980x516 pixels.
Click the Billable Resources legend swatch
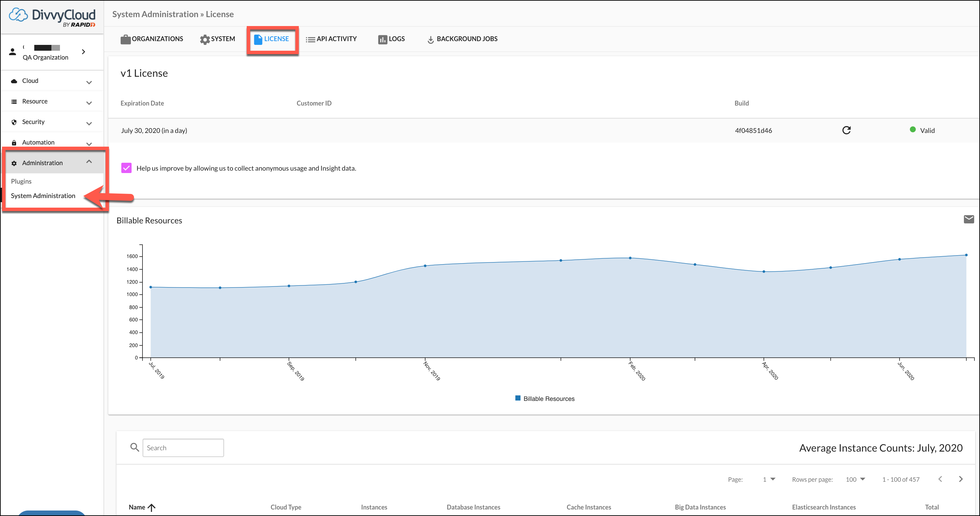[x=517, y=398]
